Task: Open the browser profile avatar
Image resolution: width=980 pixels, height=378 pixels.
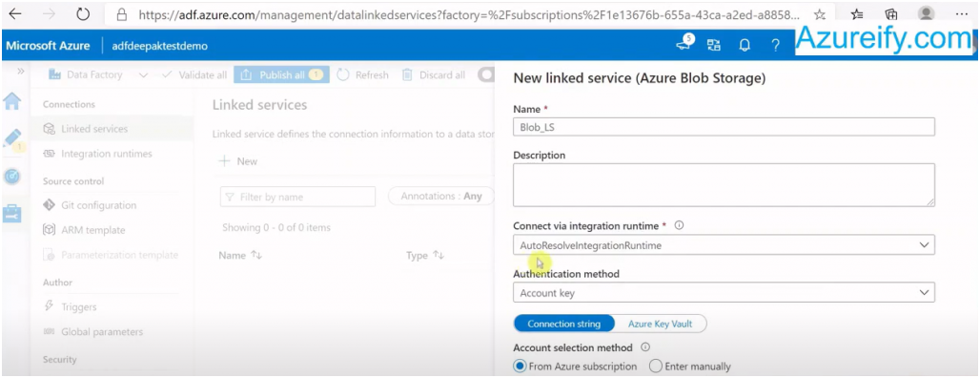Action: [x=927, y=13]
